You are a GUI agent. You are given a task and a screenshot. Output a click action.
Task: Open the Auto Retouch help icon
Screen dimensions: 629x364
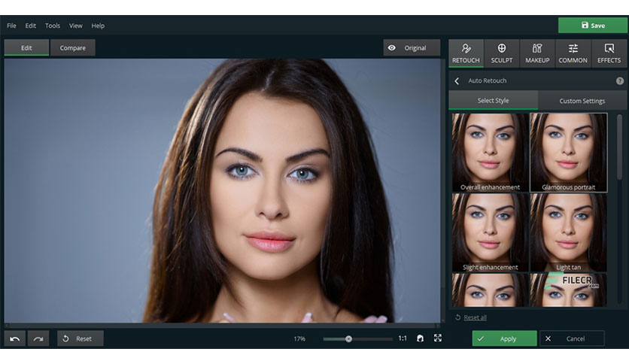[x=620, y=81]
